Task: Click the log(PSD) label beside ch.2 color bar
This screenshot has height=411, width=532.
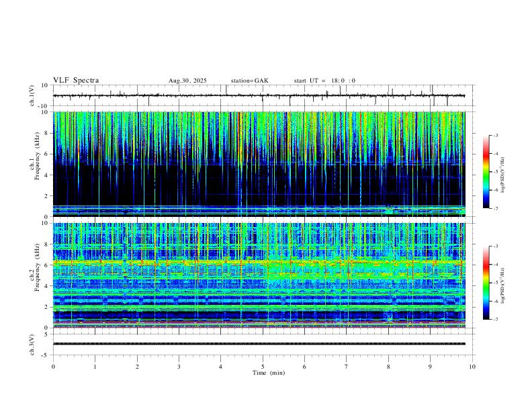Action: 503,285
